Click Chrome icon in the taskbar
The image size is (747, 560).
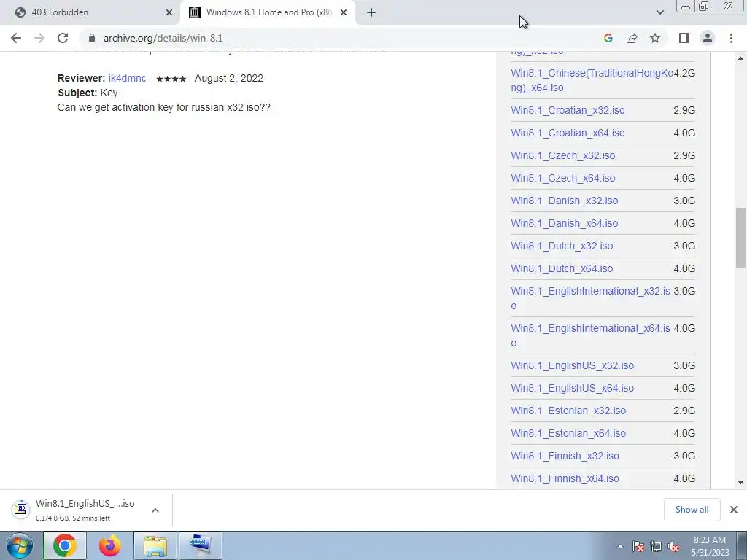click(x=65, y=545)
